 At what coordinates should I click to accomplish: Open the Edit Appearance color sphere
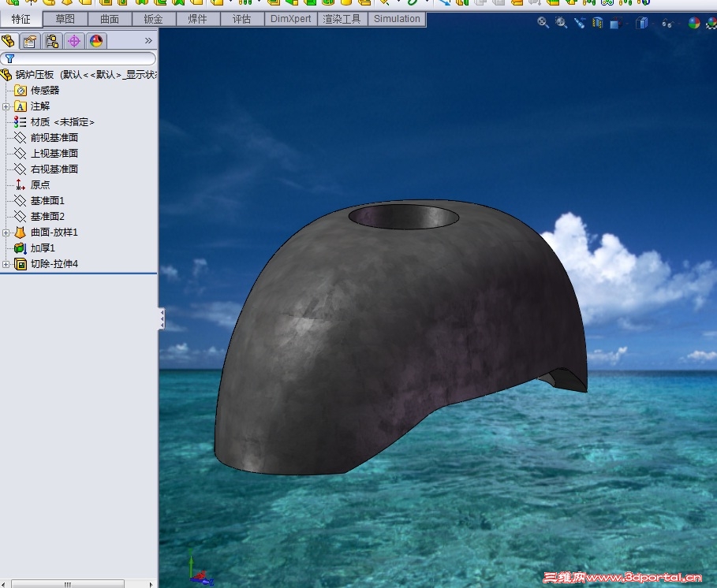coord(693,23)
